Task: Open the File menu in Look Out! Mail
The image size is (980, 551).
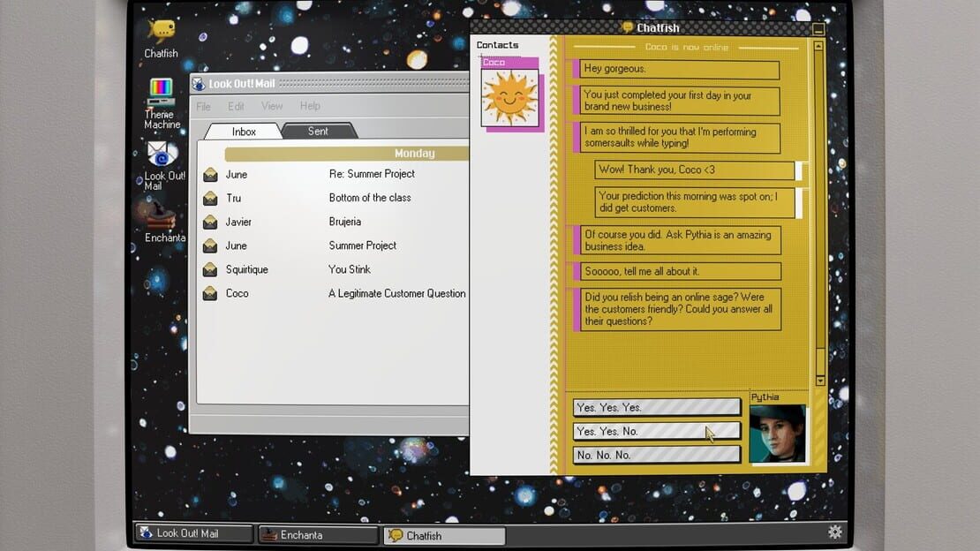Action: 203,106
